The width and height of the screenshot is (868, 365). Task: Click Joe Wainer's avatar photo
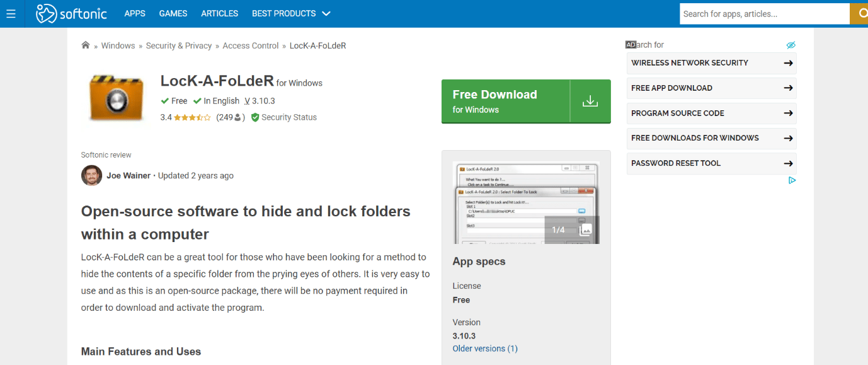tap(91, 175)
